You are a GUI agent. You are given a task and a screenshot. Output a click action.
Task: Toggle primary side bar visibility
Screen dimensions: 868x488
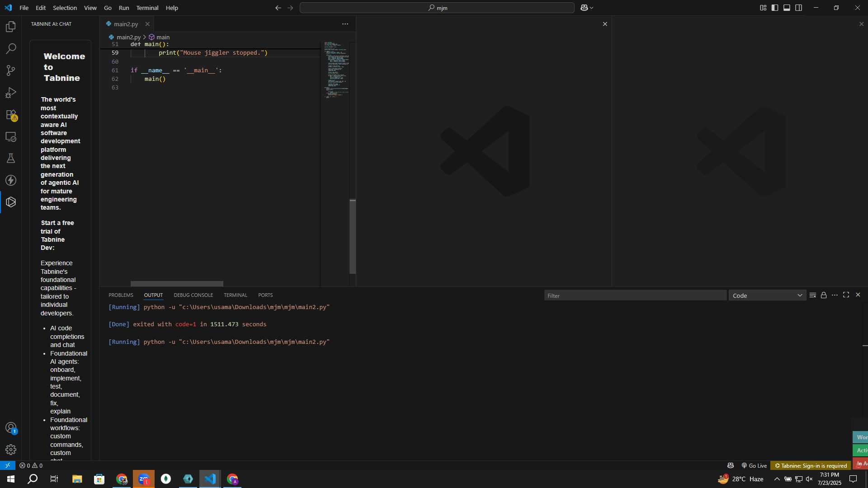click(x=775, y=8)
